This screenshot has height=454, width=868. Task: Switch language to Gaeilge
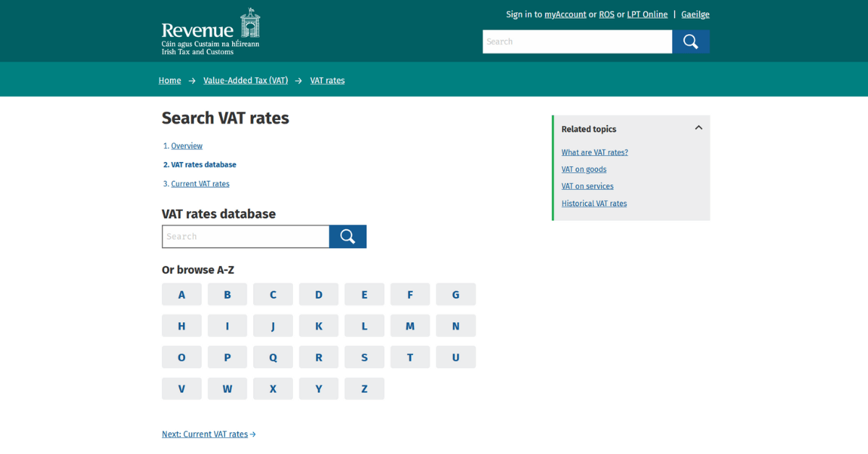695,14
